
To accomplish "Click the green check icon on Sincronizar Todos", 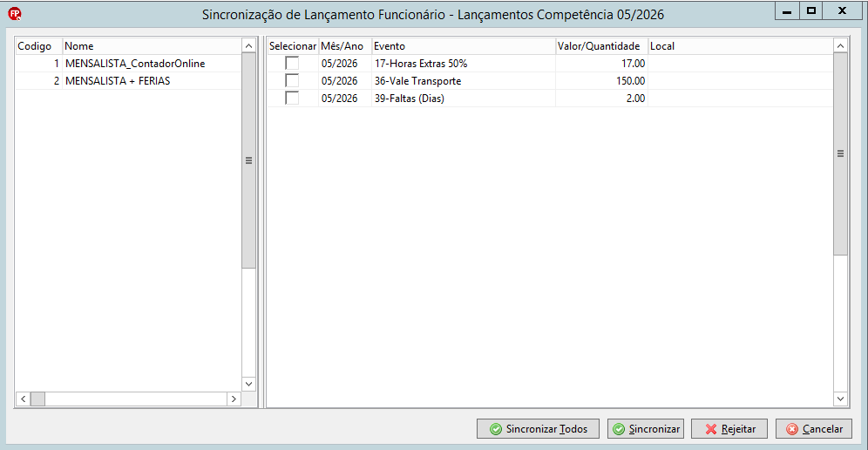I will (x=496, y=429).
